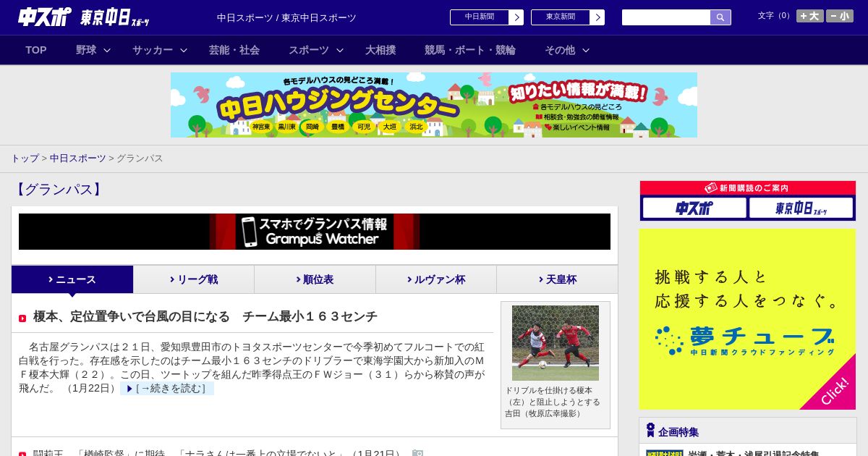Image resolution: width=868 pixels, height=456 pixels.
Task: Switch to the 天皇杯 tab
Action: click(x=557, y=279)
